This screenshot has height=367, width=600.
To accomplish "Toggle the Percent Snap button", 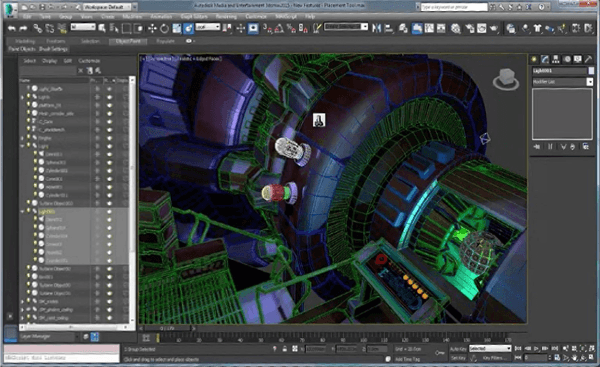I will tap(291, 28).
